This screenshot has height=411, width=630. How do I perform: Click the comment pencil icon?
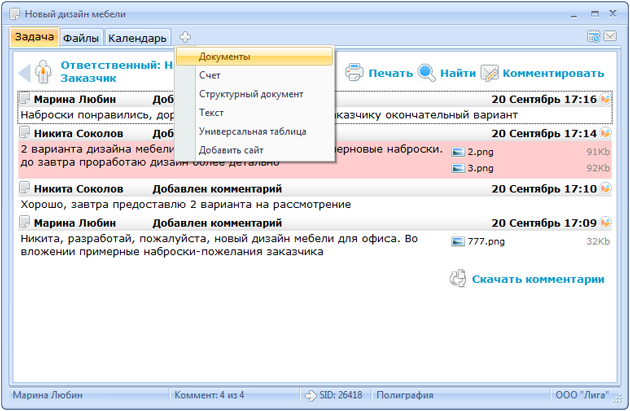489,73
